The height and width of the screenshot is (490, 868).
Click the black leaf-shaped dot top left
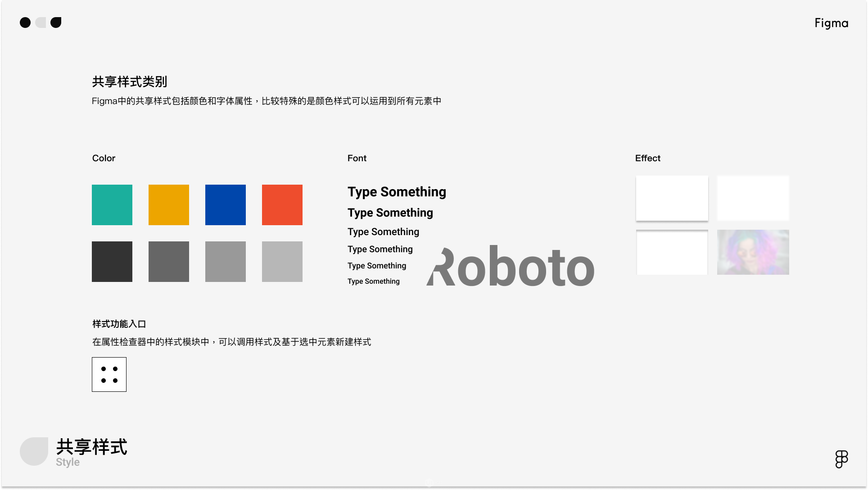[56, 23]
